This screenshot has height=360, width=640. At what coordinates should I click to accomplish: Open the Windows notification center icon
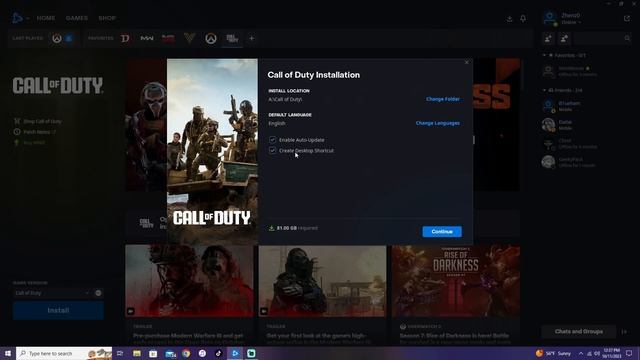pyautogui.click(x=629, y=353)
